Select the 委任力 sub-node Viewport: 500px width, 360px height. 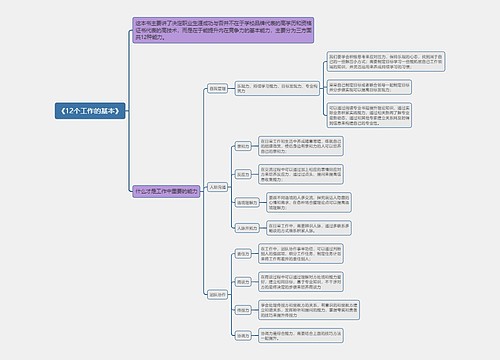[x=243, y=254]
